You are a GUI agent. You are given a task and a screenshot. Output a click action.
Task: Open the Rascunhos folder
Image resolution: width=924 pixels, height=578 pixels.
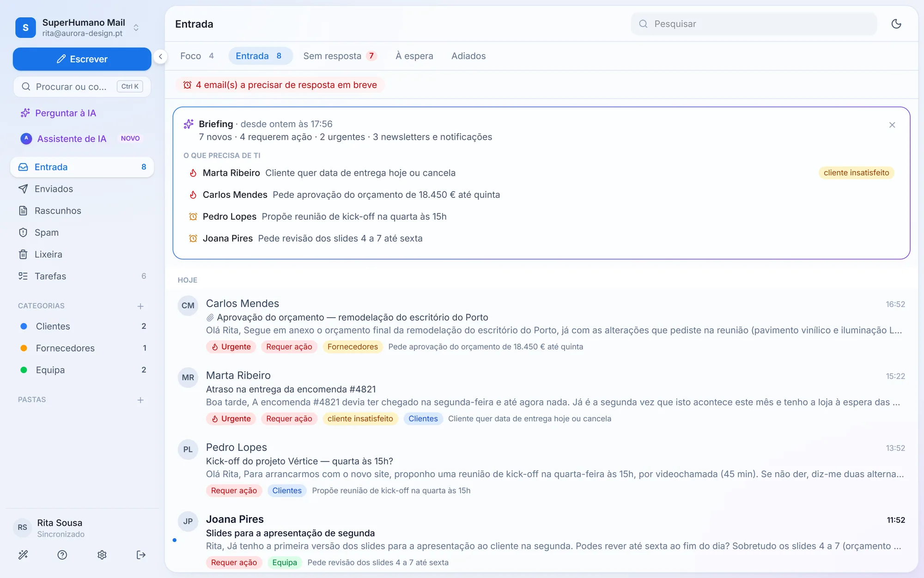click(x=82, y=210)
